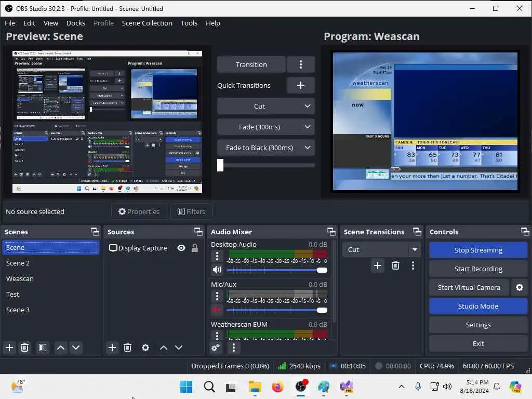The height and width of the screenshot is (399, 532).
Task: Pop out the Scene Transitions dock
Action: [417, 232]
